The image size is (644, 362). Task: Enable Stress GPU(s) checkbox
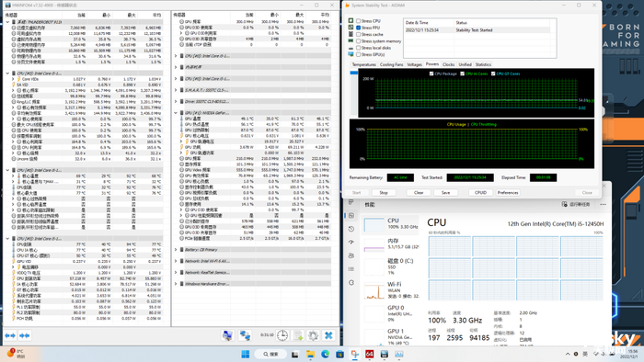[x=358, y=54]
